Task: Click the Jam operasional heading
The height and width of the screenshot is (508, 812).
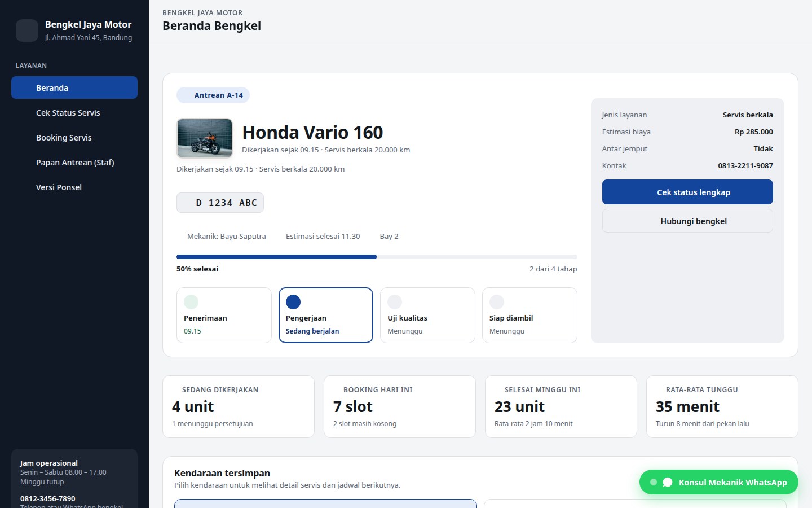Action: click(x=49, y=463)
